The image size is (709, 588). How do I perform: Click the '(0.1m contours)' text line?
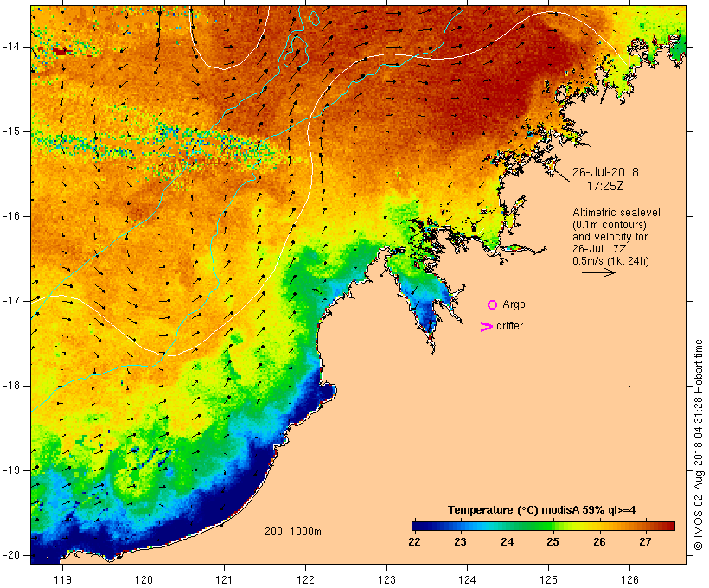[610, 225]
